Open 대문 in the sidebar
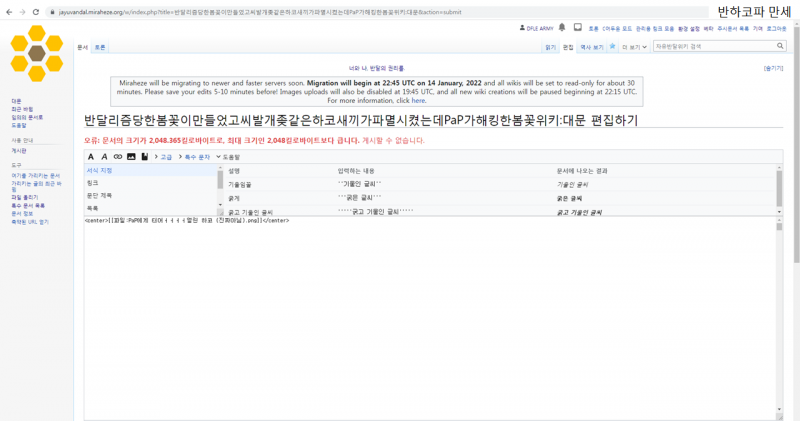 click(x=16, y=102)
